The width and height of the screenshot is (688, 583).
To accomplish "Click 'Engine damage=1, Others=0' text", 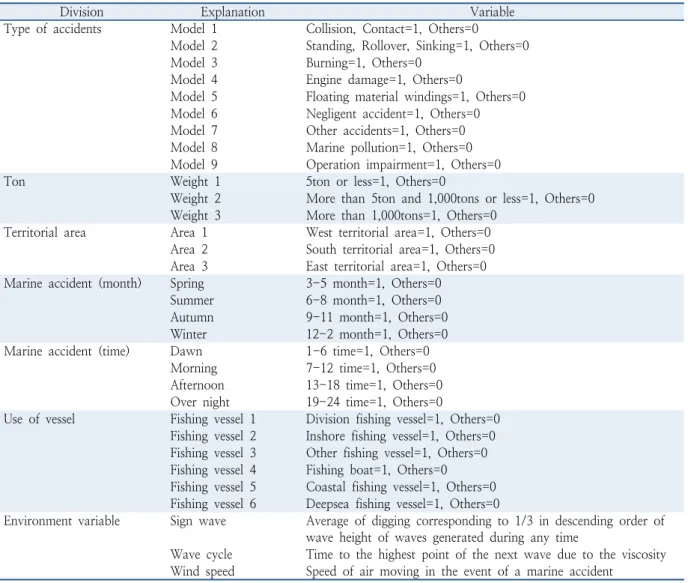I will (x=384, y=80).
